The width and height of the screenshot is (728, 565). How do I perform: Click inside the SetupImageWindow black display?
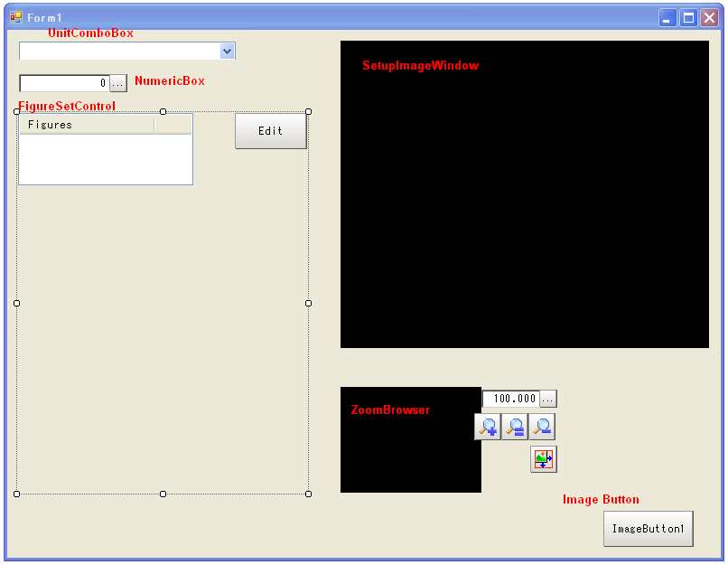pos(525,194)
